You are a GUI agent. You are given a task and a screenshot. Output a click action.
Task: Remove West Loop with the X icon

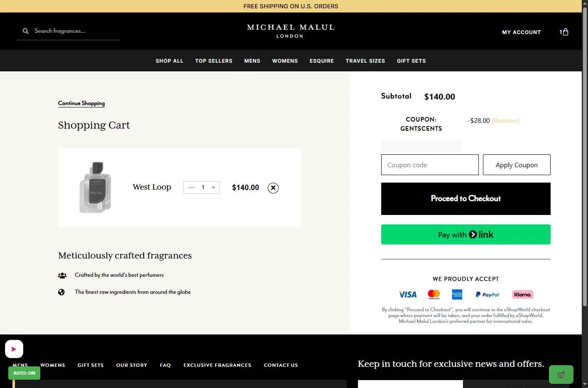pyautogui.click(x=273, y=188)
